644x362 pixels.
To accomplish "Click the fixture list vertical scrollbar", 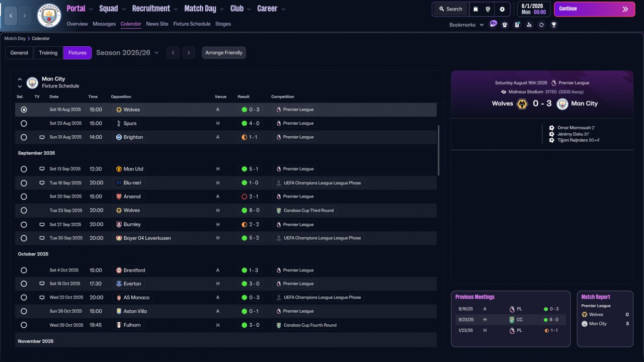I will [439, 150].
